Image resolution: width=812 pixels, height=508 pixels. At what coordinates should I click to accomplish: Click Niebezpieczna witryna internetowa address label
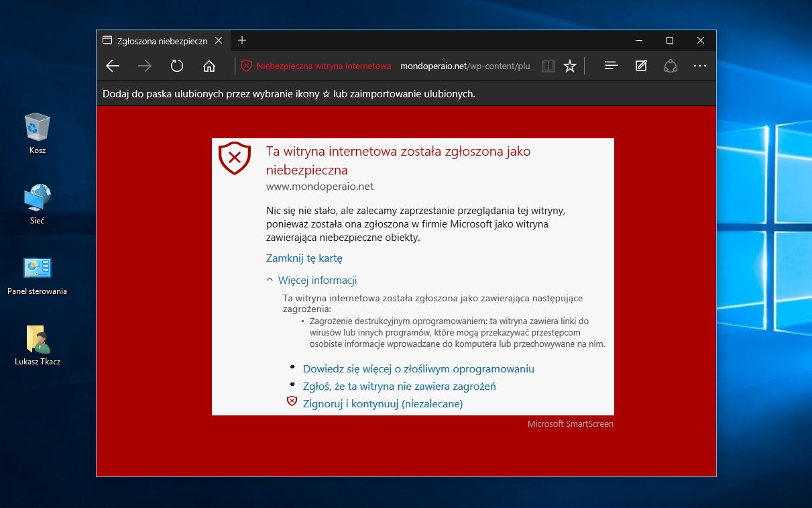[x=324, y=66]
